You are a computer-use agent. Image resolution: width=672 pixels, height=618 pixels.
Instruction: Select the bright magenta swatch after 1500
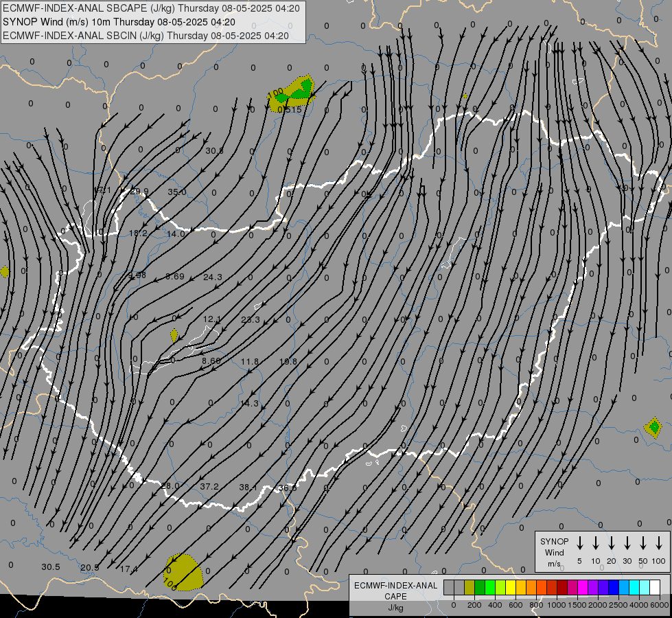(583, 587)
